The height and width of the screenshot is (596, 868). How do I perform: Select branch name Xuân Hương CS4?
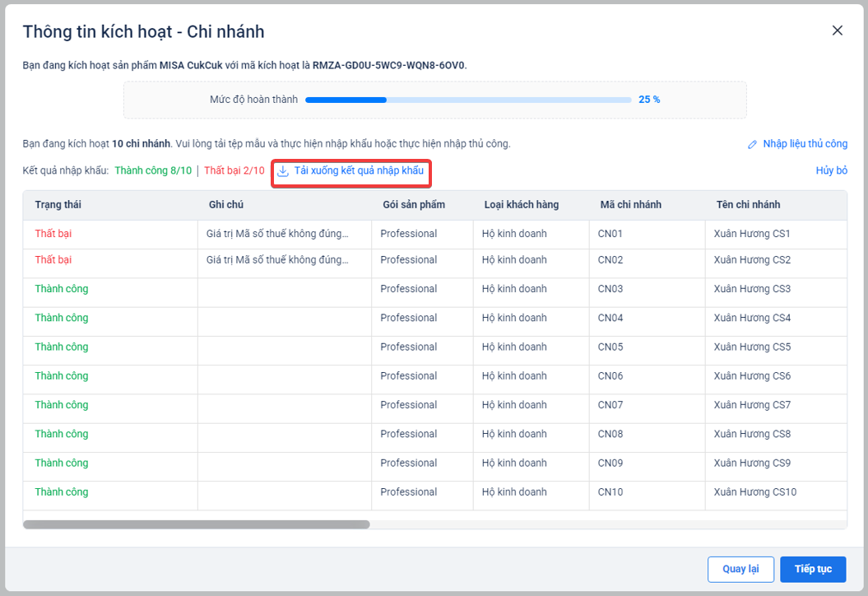[x=752, y=318]
